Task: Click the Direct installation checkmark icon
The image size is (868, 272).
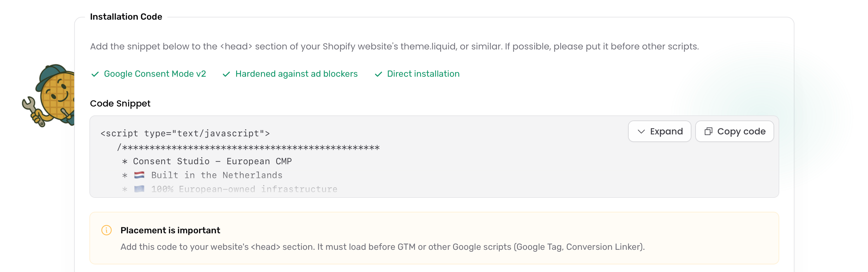Action: click(x=379, y=74)
